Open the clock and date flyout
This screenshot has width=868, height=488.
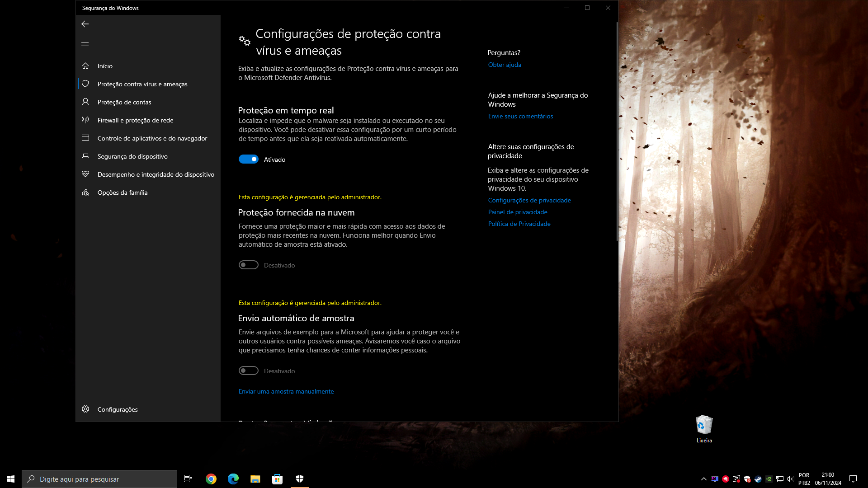828,479
